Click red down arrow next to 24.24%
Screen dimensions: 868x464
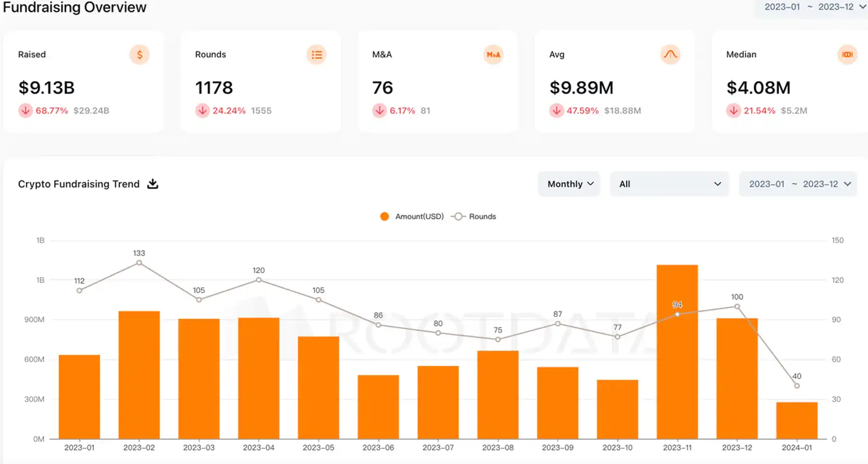click(202, 110)
